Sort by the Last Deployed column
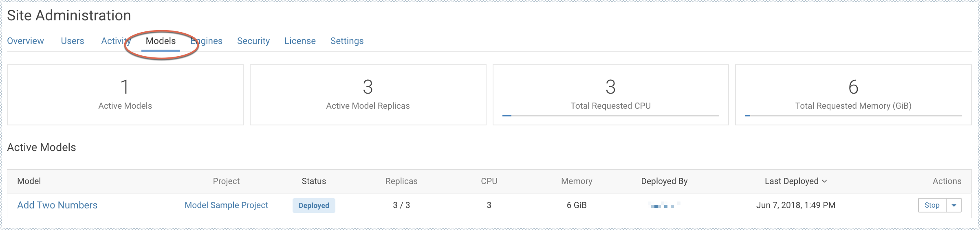Image resolution: width=980 pixels, height=230 pixels. click(791, 181)
